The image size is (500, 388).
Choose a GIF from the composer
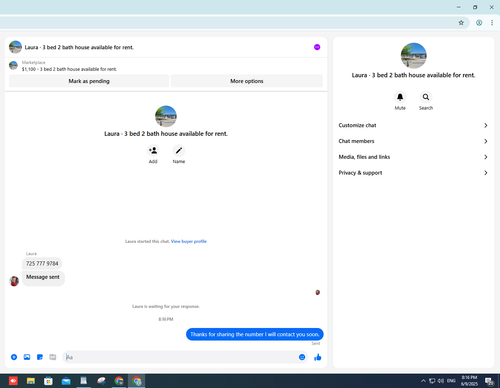(53, 357)
